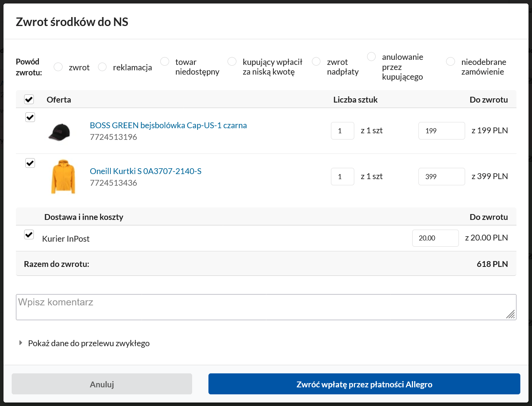Open the Oneill Kurtki S offer link
Viewport: 532px width, 406px height.
(x=145, y=171)
